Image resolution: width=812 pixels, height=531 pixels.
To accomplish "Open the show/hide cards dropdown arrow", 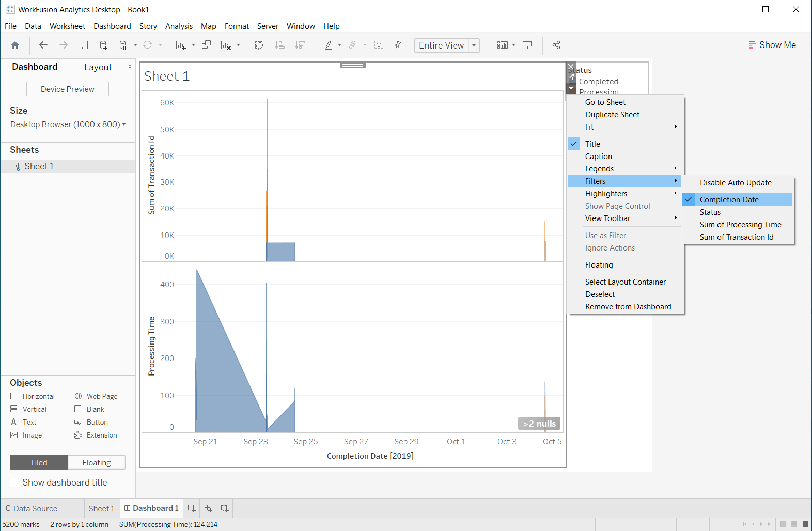I will 514,45.
